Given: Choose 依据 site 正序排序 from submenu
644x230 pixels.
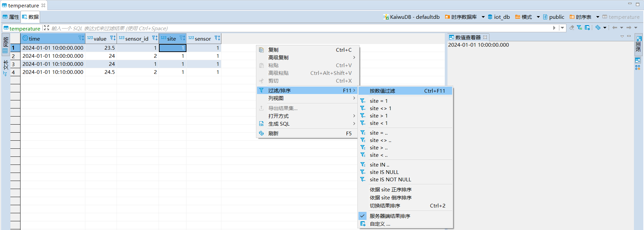Looking at the screenshot, I should click(x=390, y=190).
